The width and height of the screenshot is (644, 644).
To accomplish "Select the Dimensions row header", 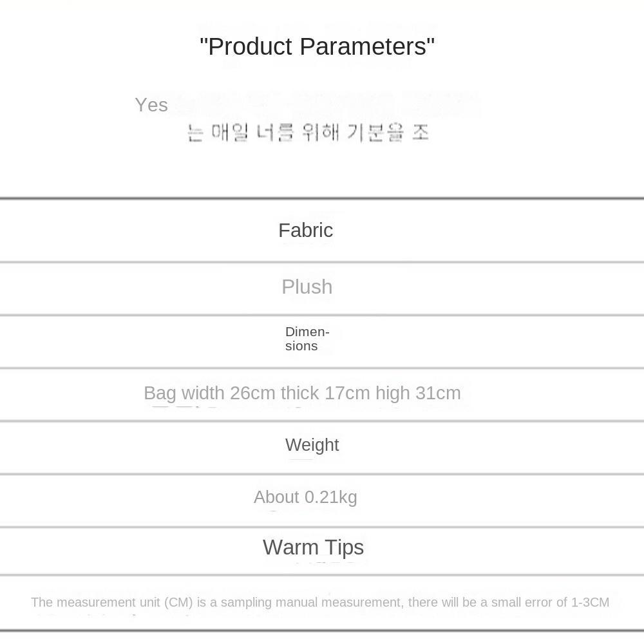I will coord(307,339).
